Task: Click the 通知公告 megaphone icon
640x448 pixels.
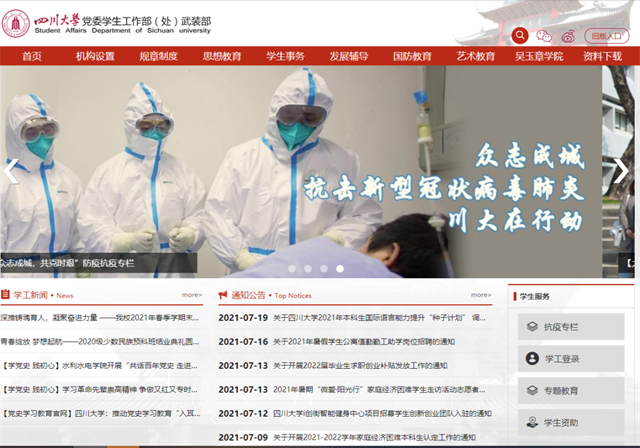Action: [223, 295]
